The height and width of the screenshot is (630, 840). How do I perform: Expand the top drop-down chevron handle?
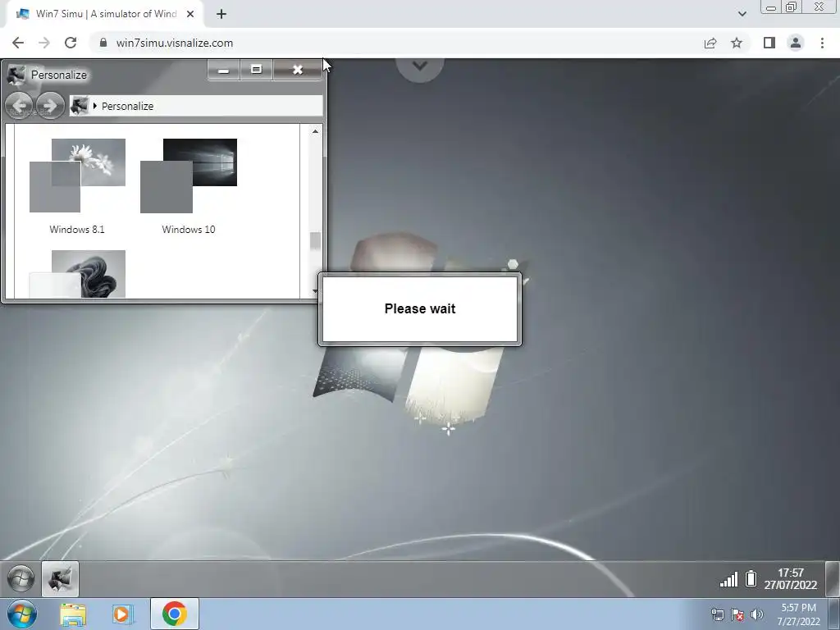pyautogui.click(x=420, y=67)
